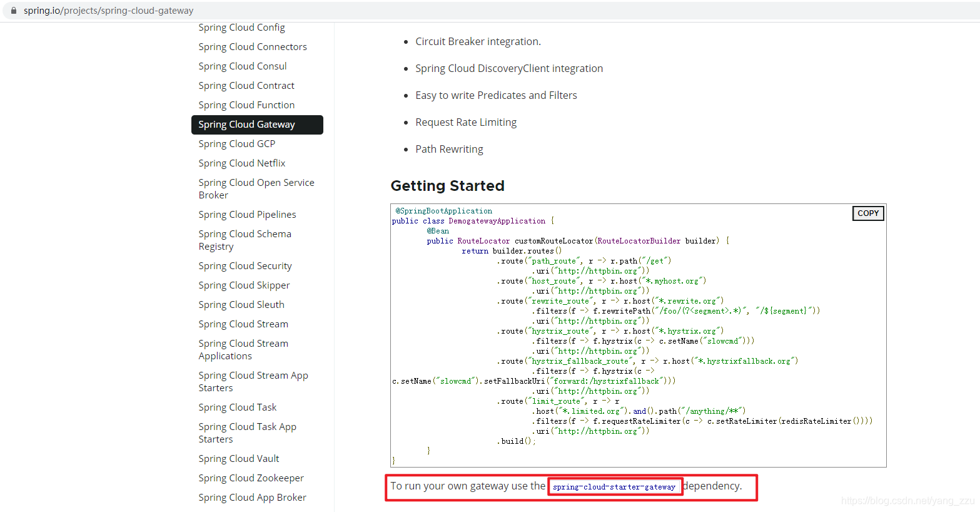Click the hystrix_fallback_route code line

coord(647,361)
